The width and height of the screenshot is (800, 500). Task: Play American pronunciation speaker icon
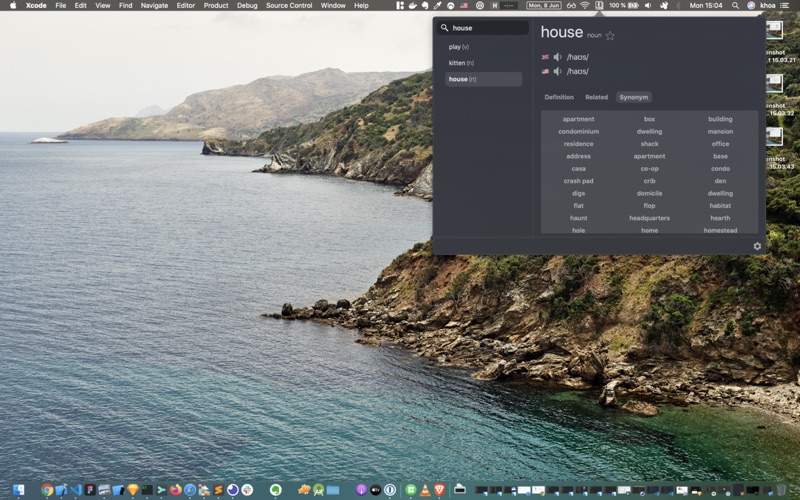coord(558,71)
